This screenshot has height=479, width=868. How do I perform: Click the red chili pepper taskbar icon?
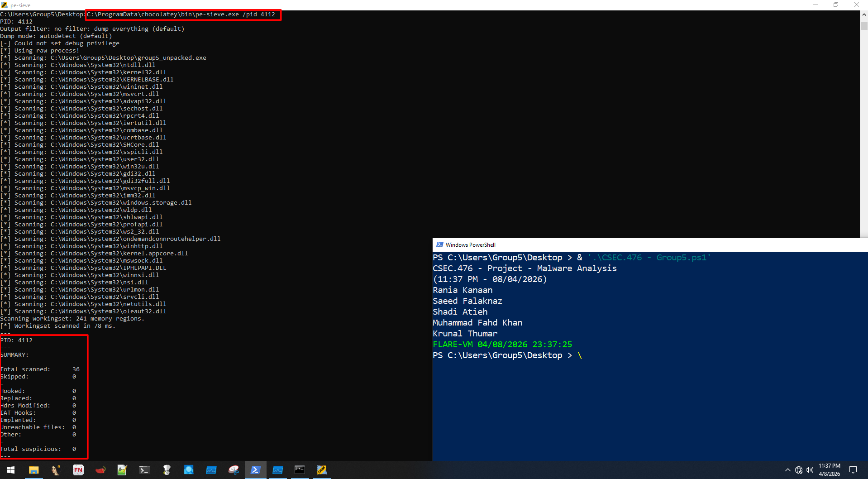pyautogui.click(x=100, y=470)
